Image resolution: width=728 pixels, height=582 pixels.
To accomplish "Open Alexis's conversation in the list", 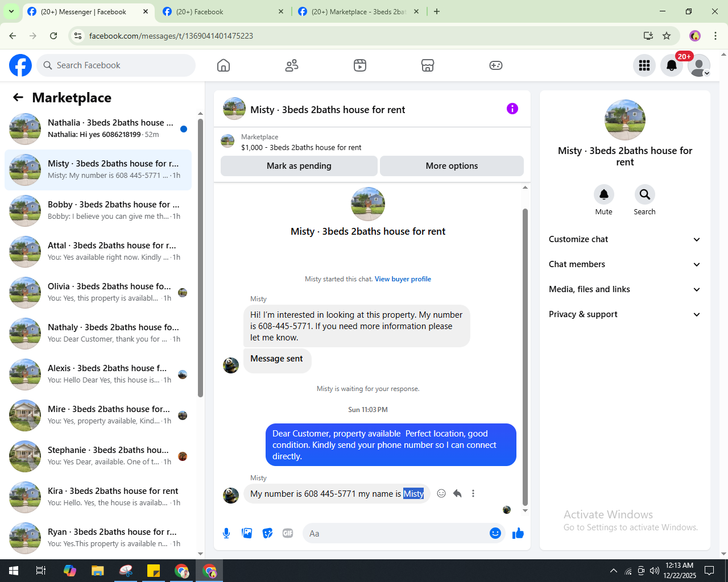I will (x=98, y=375).
